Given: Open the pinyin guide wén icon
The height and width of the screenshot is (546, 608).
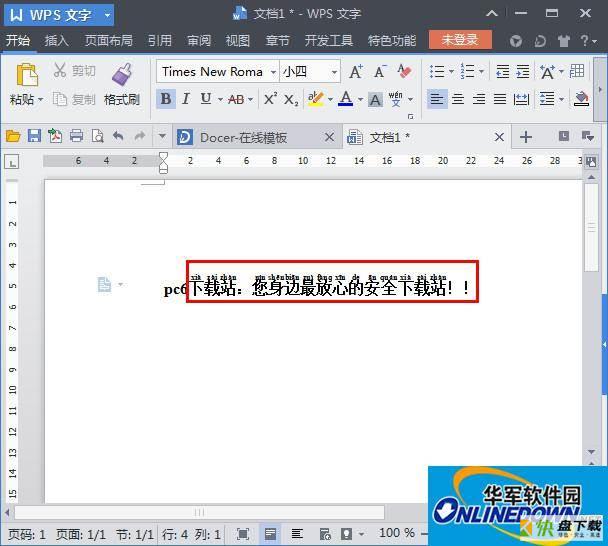Looking at the screenshot, I should (396, 99).
